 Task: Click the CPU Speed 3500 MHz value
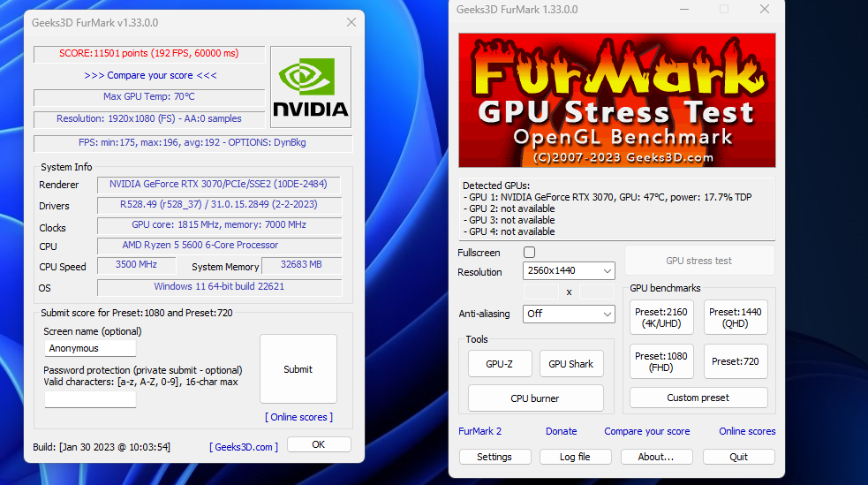pyautogui.click(x=136, y=265)
